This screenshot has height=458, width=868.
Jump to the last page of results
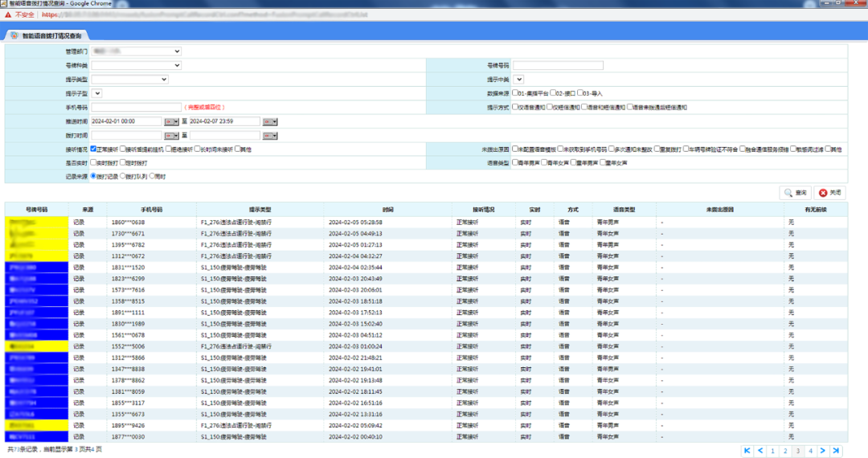(836, 451)
